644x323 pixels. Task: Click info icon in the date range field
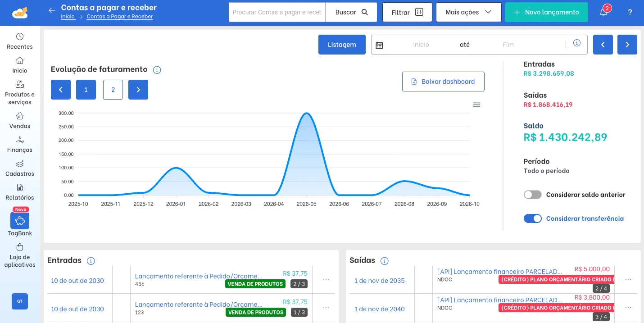point(577,43)
